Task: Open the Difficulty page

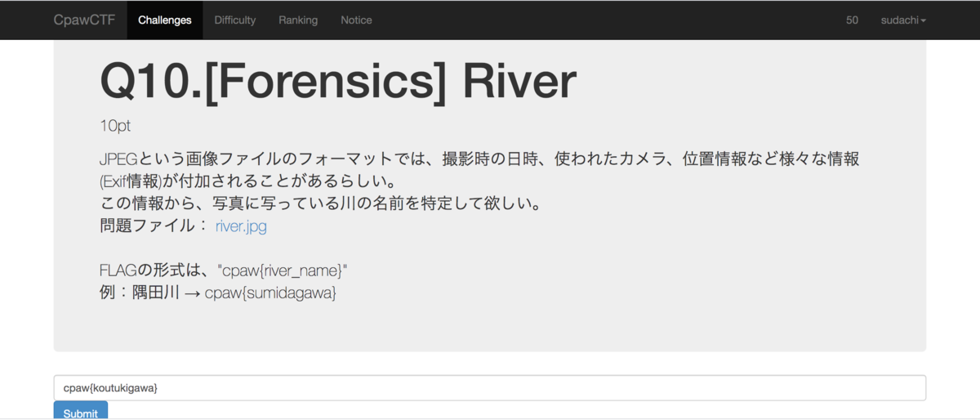Action: coord(235,20)
